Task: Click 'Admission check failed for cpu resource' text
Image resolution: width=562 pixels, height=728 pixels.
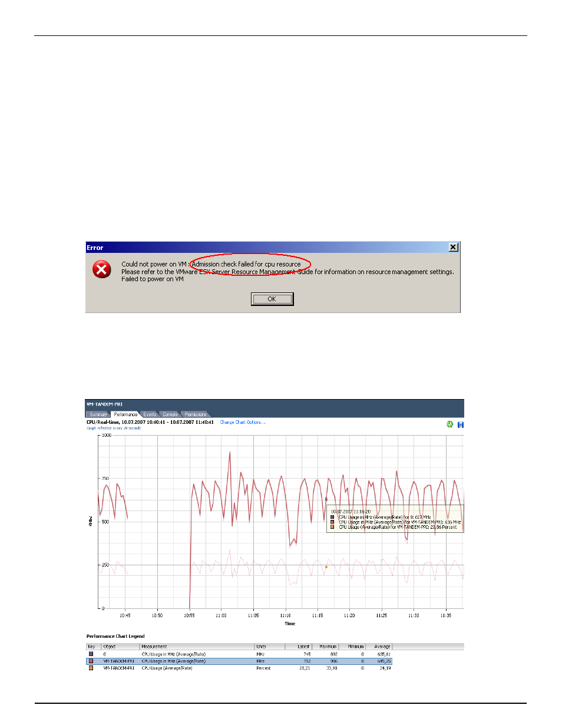Action: coord(246,264)
